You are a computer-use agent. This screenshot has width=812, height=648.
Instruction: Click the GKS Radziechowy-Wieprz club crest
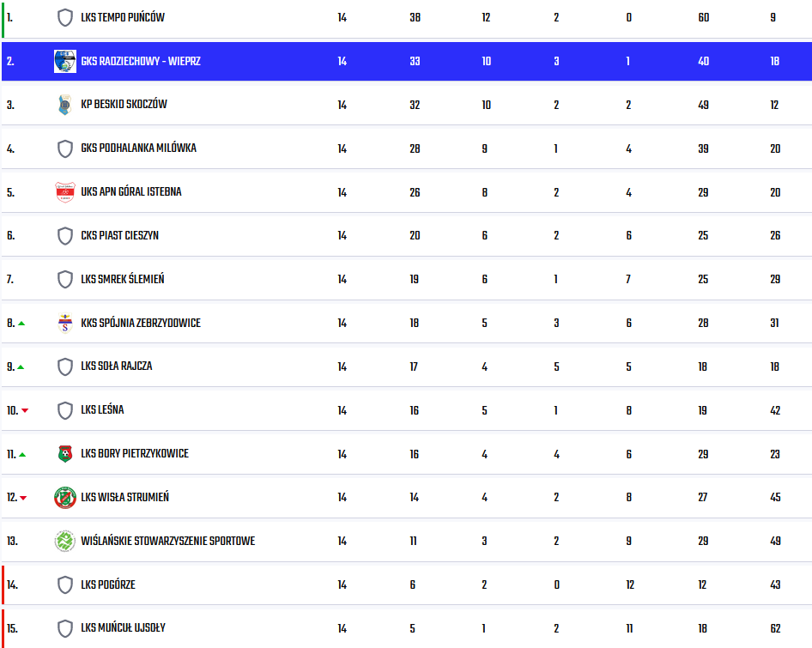[x=65, y=61]
